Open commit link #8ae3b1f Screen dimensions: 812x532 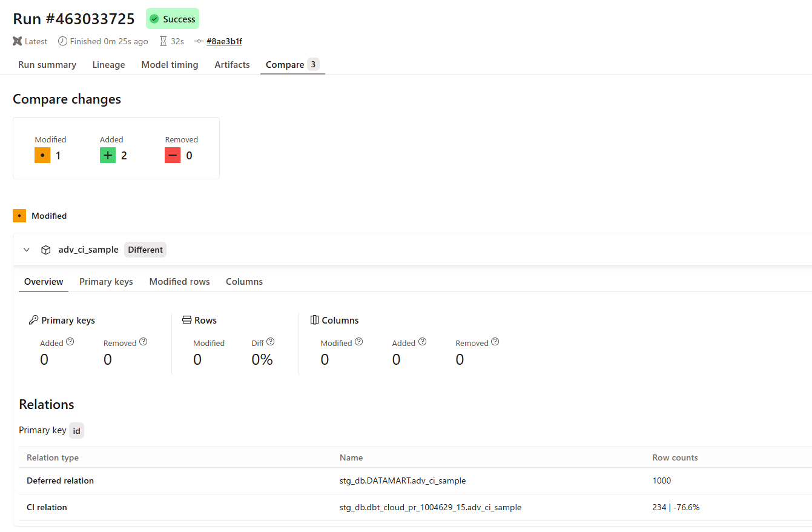tap(225, 41)
